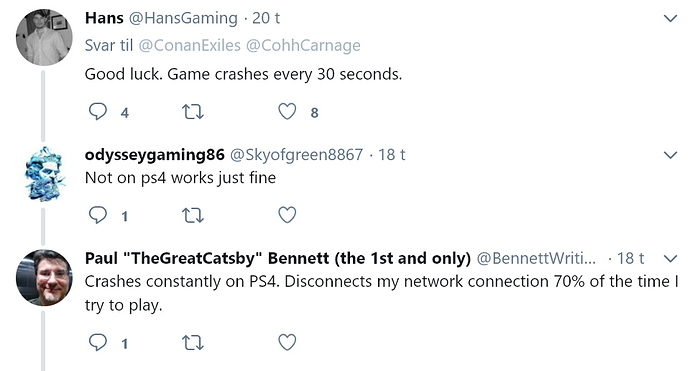Like Paul Bennett's tweet
The height and width of the screenshot is (371, 690).
click(x=287, y=342)
